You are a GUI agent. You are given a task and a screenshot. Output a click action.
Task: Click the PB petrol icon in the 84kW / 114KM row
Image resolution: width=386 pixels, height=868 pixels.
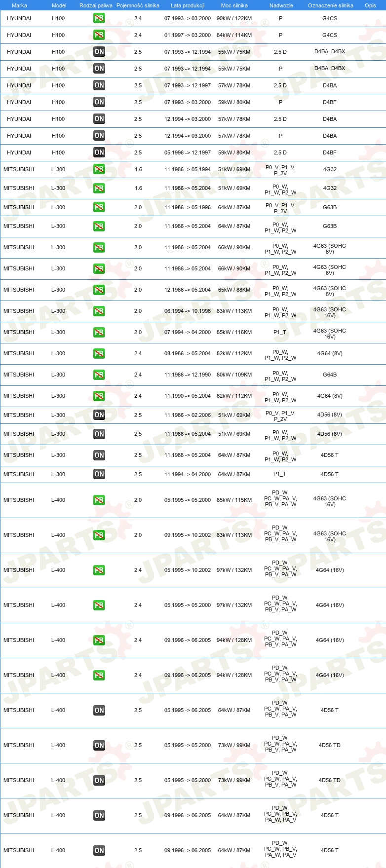(x=99, y=35)
